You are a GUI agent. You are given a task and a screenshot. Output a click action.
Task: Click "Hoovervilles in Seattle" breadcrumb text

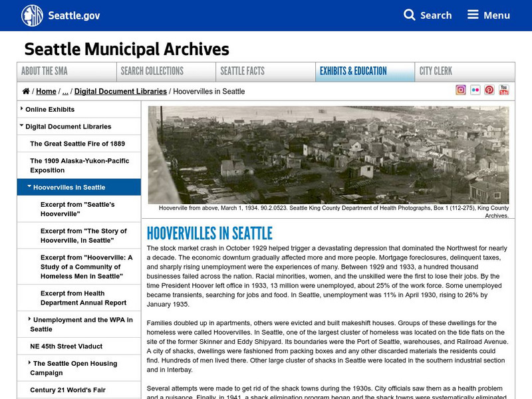tap(209, 91)
